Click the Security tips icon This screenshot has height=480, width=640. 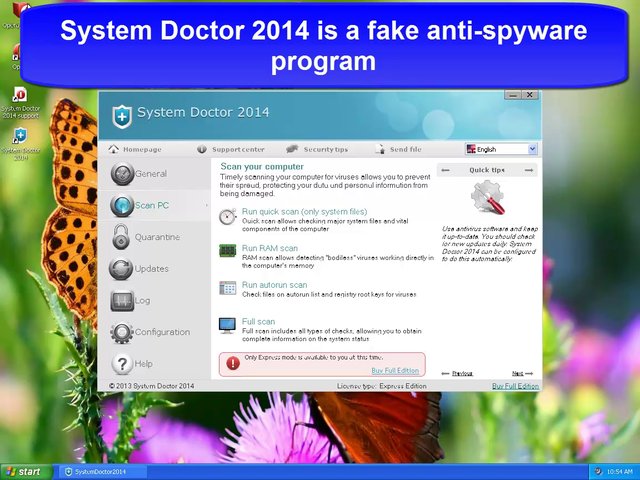[292, 149]
